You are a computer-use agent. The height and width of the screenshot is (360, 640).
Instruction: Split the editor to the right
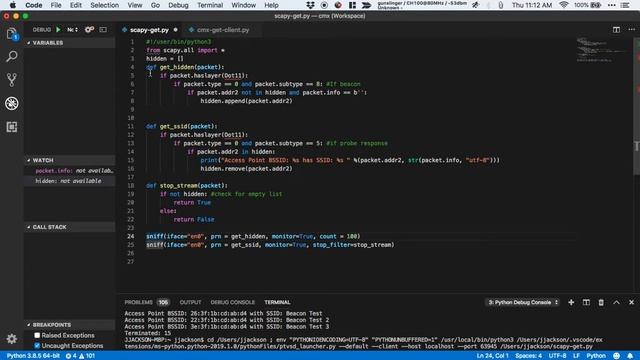coord(616,30)
